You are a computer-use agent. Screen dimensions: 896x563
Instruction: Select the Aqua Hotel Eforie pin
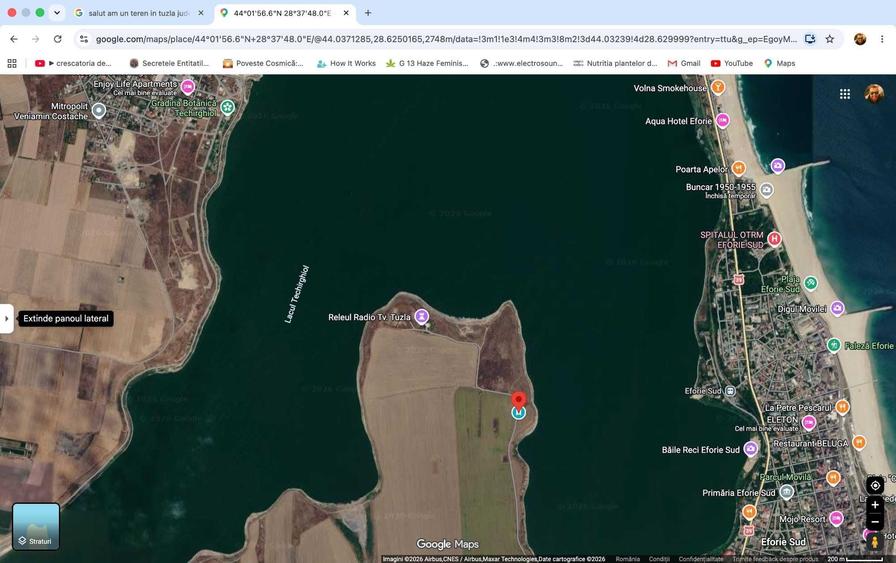pos(723,121)
